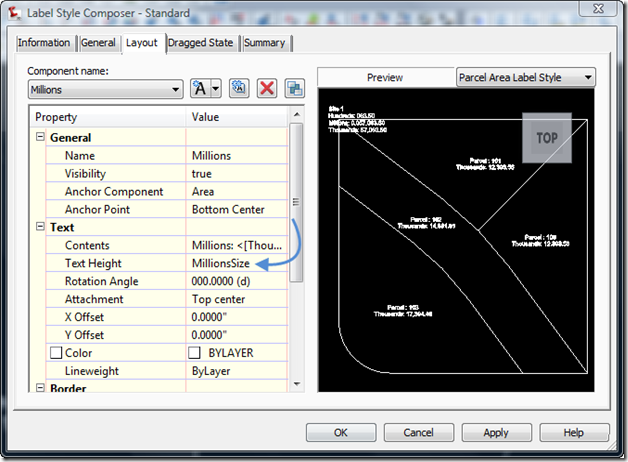Collapse the Text property group

click(x=41, y=227)
